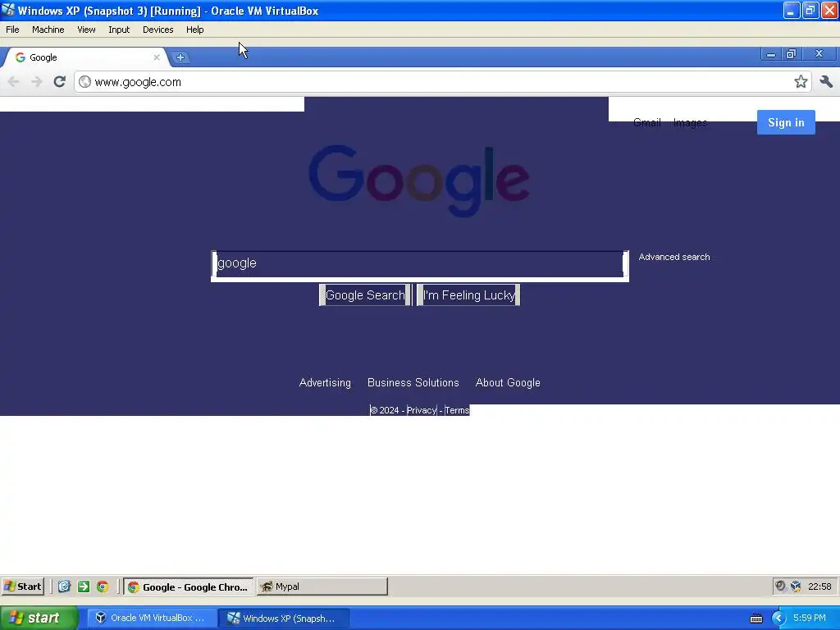Image resolution: width=840 pixels, height=630 pixels.
Task: Click the Google Search button
Action: click(365, 295)
